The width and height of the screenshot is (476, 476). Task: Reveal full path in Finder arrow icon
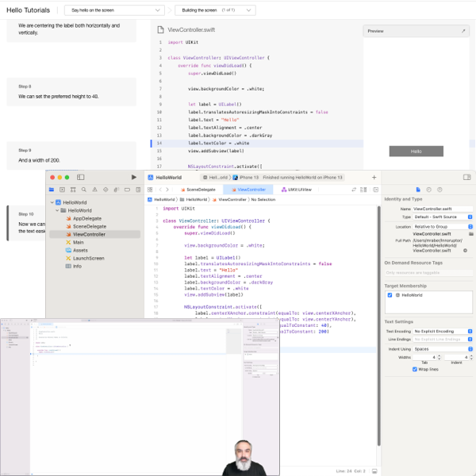465,251
